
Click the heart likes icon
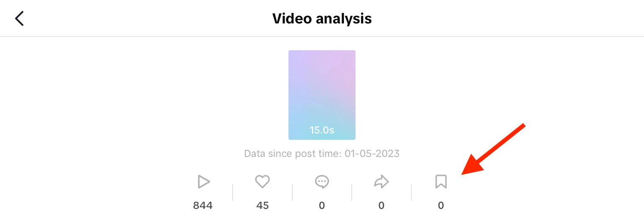[x=262, y=182]
